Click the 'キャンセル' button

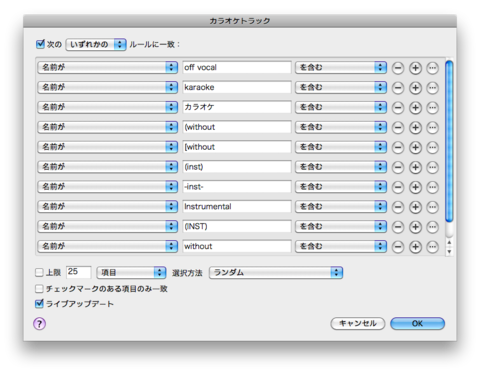[358, 323]
